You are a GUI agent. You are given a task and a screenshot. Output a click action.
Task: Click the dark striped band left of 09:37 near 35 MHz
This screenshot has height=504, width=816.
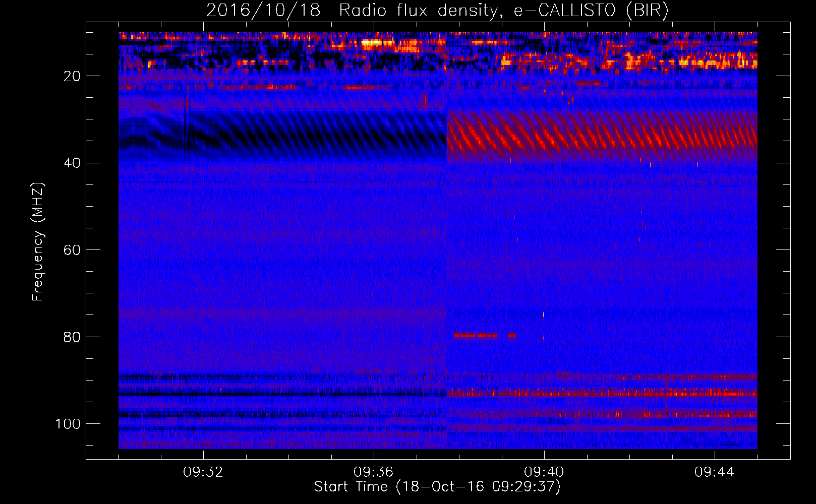point(283,136)
